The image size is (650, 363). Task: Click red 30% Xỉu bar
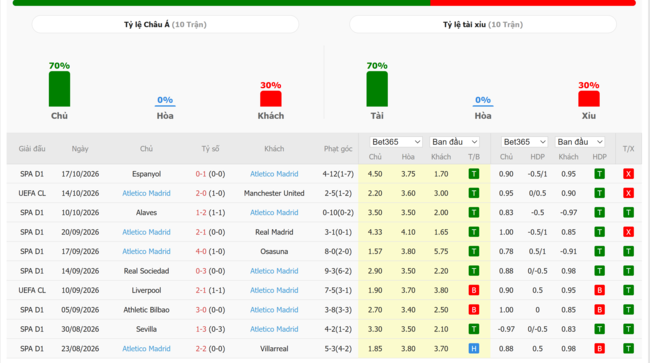pyautogui.click(x=589, y=99)
